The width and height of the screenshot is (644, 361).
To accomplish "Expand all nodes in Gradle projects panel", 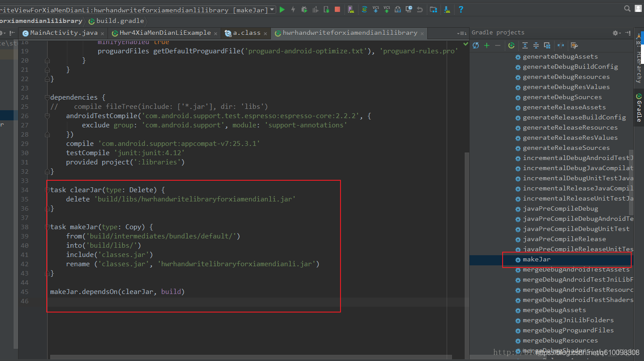I will click(x=525, y=45).
